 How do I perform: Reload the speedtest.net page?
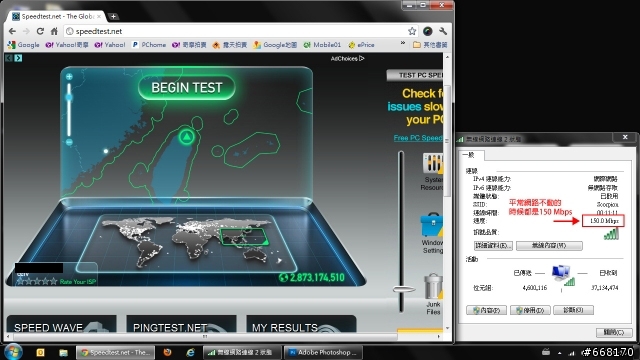[40, 31]
